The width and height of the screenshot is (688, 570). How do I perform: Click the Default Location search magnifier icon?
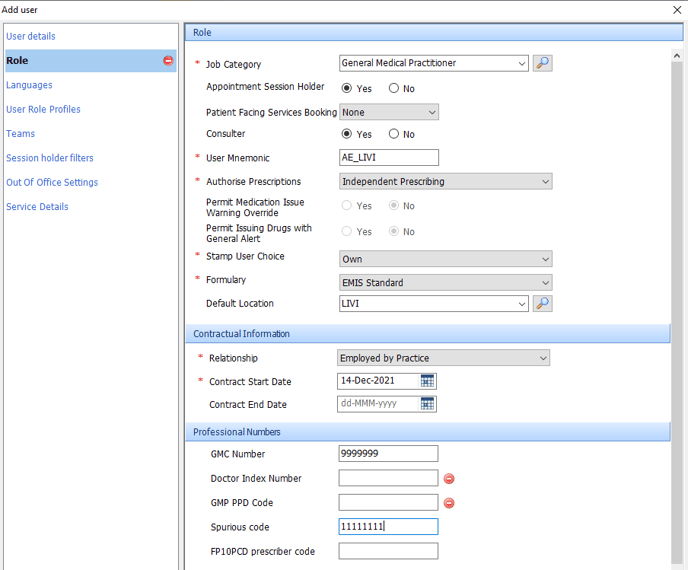(x=542, y=303)
